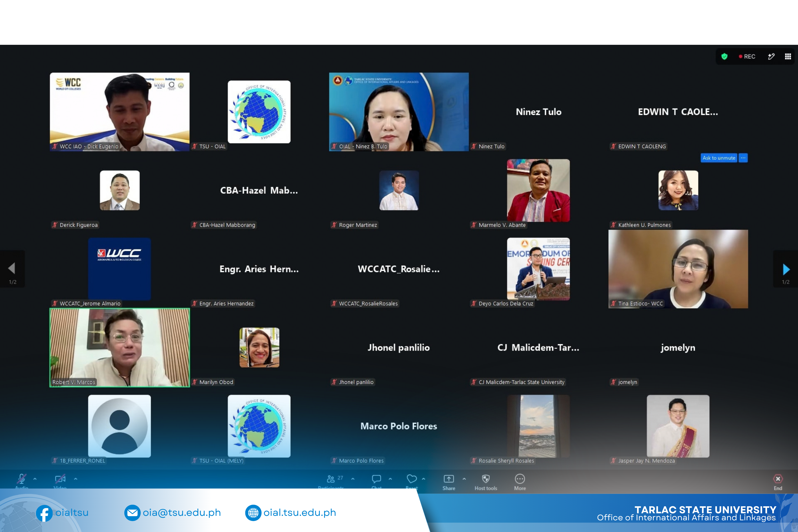Open the blue ellipsis menu beside Ask to unmute

pos(743,158)
